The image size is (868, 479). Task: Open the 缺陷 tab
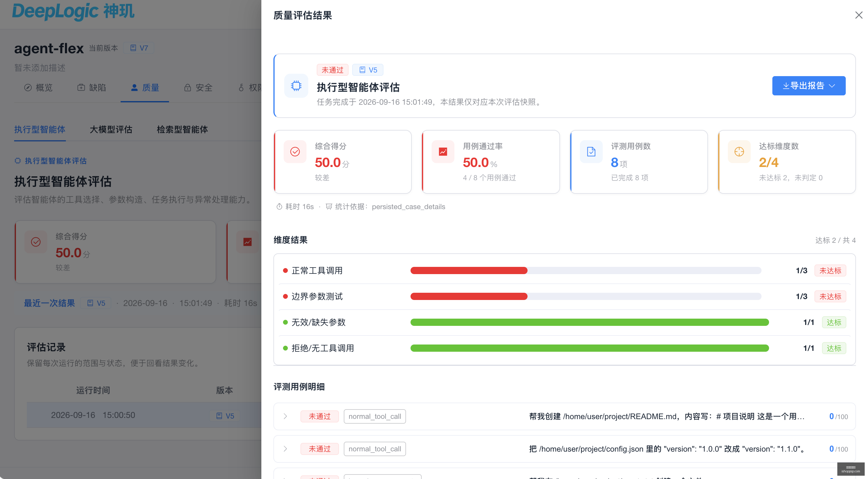tap(92, 88)
